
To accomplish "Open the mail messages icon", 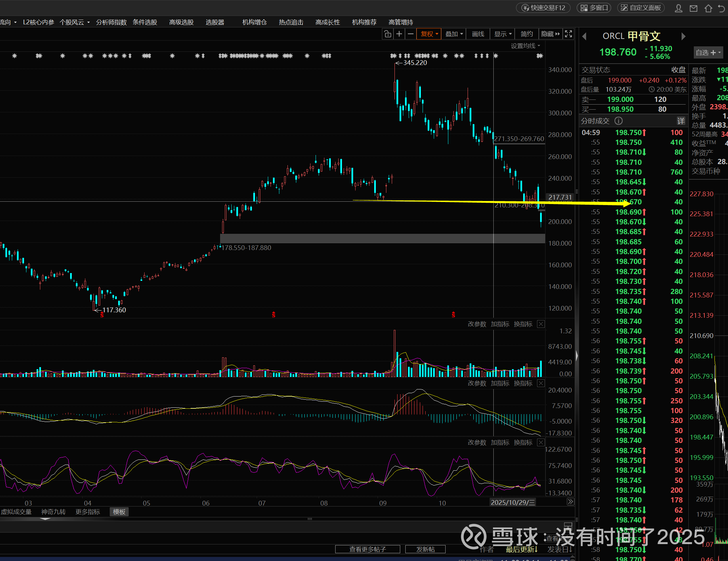I will 693,8.
